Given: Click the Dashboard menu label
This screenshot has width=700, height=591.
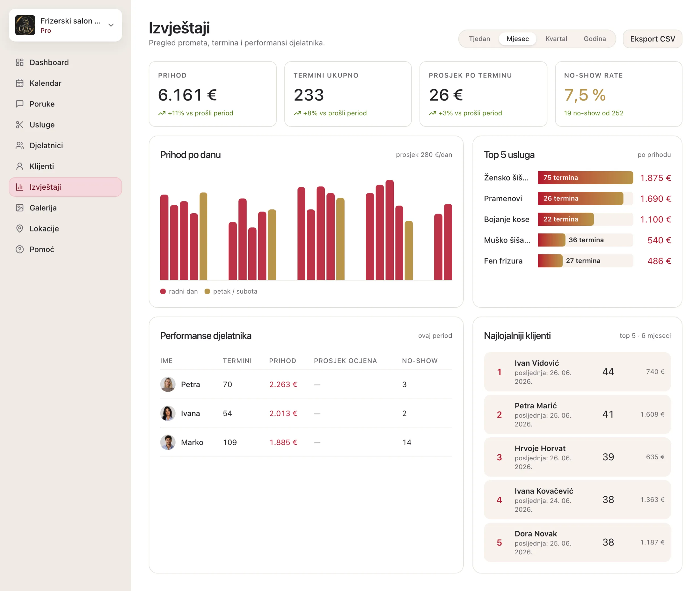Looking at the screenshot, I should coord(49,62).
